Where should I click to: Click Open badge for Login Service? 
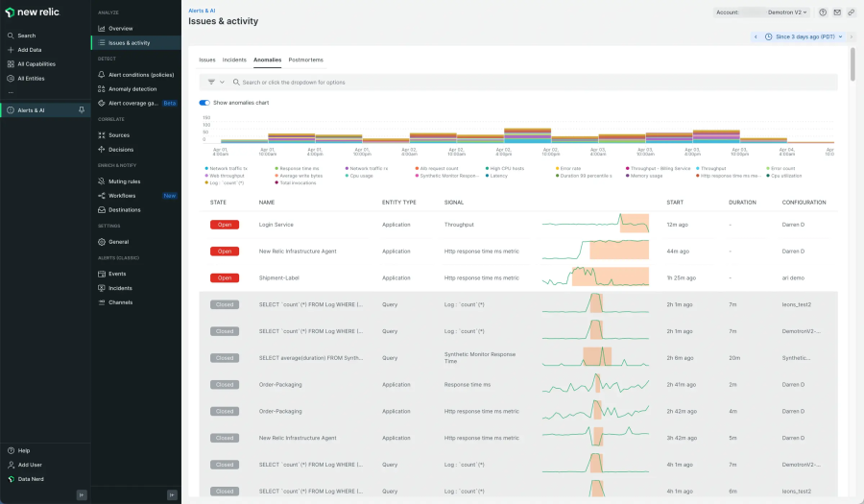point(225,225)
